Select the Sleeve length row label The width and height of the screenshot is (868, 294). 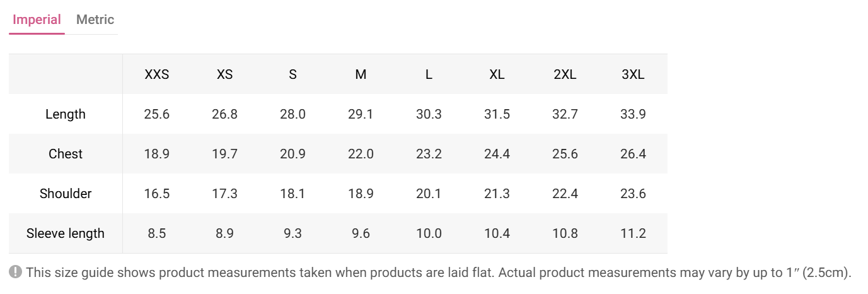66,233
